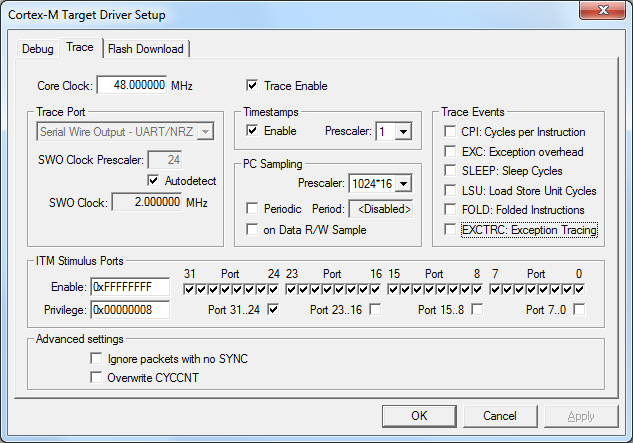Click the Apply button

581,416
